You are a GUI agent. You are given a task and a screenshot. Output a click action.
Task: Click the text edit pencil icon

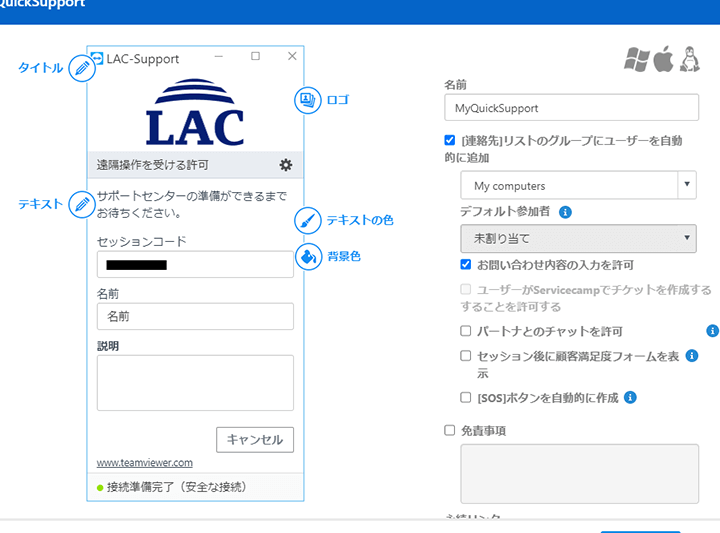point(82,205)
